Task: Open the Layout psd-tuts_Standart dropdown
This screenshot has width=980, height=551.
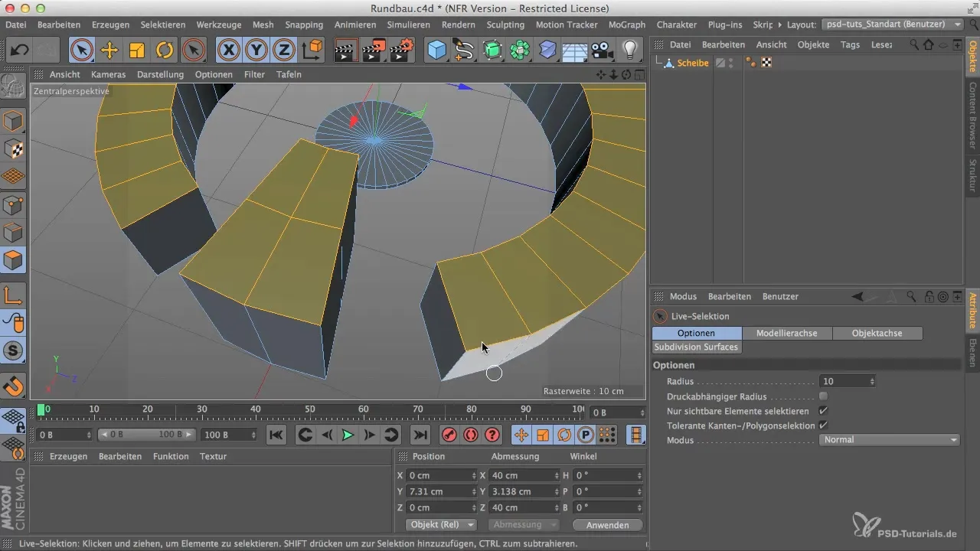Action: 892,24
